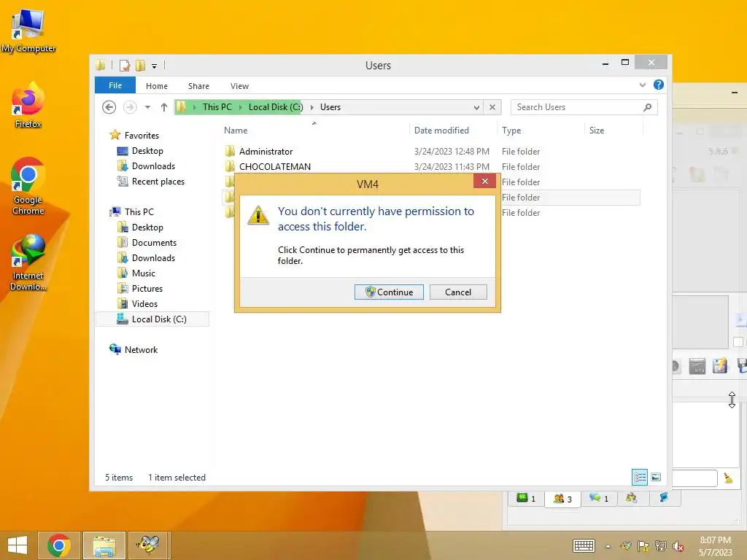Image resolution: width=747 pixels, height=560 pixels.
Task: Select Network in navigation pane
Action: click(x=141, y=349)
